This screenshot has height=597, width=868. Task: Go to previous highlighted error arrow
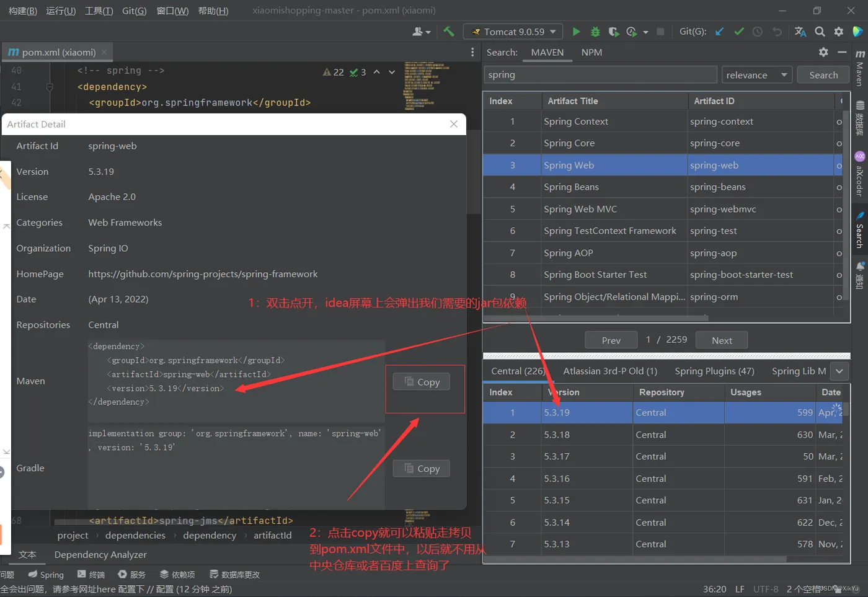[376, 72]
